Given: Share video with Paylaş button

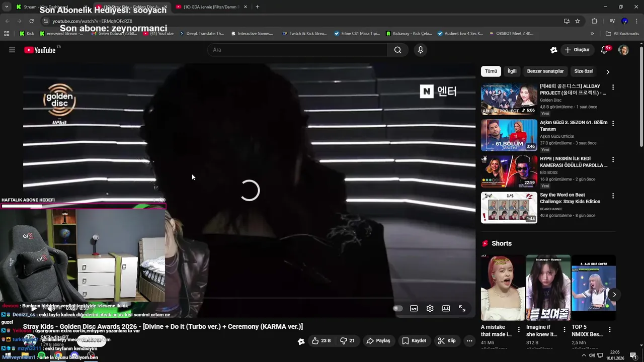Looking at the screenshot, I should point(378,341).
